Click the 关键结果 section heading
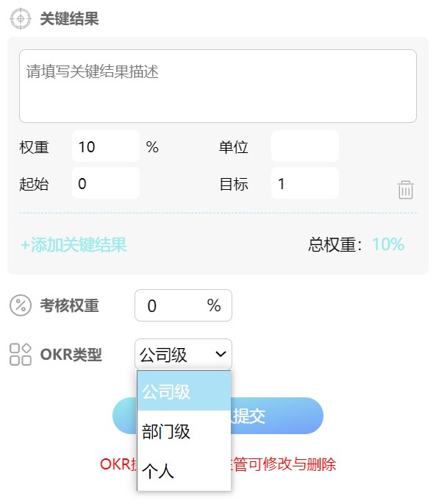This screenshot has height=504, width=433. tap(69, 18)
